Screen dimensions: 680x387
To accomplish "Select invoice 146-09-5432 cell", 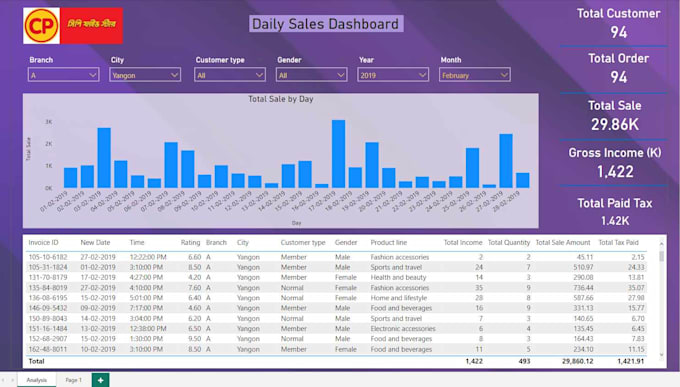I will [48, 308].
